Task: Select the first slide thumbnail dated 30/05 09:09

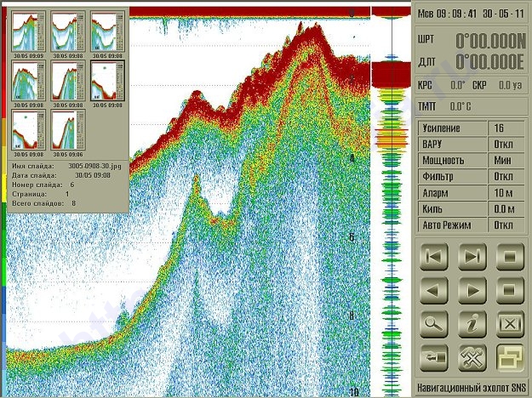Action: 27,31
